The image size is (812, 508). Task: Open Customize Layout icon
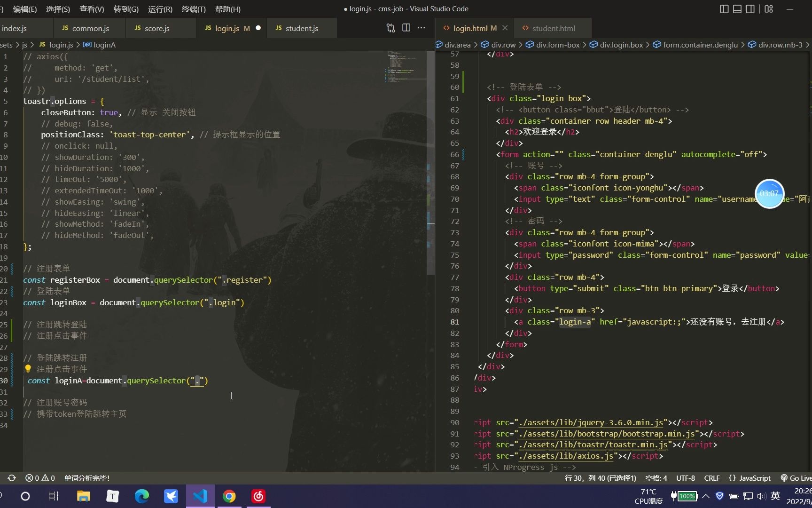pos(769,9)
